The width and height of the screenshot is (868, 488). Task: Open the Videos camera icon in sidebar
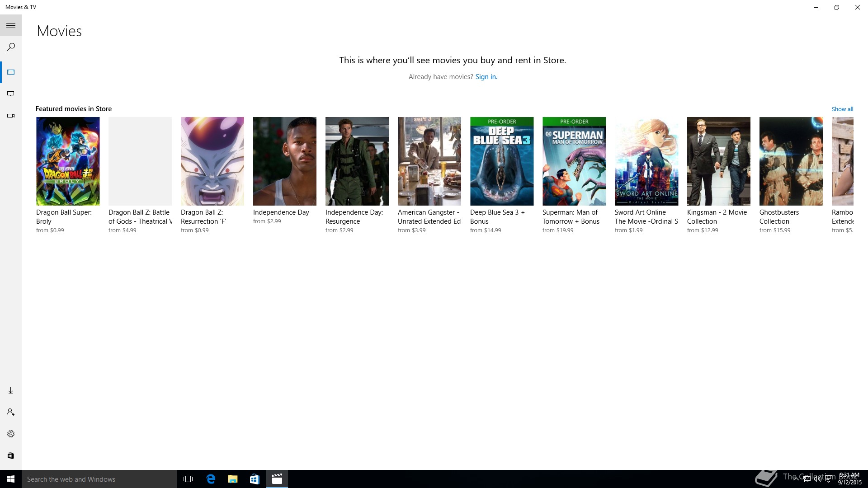coord(11,116)
